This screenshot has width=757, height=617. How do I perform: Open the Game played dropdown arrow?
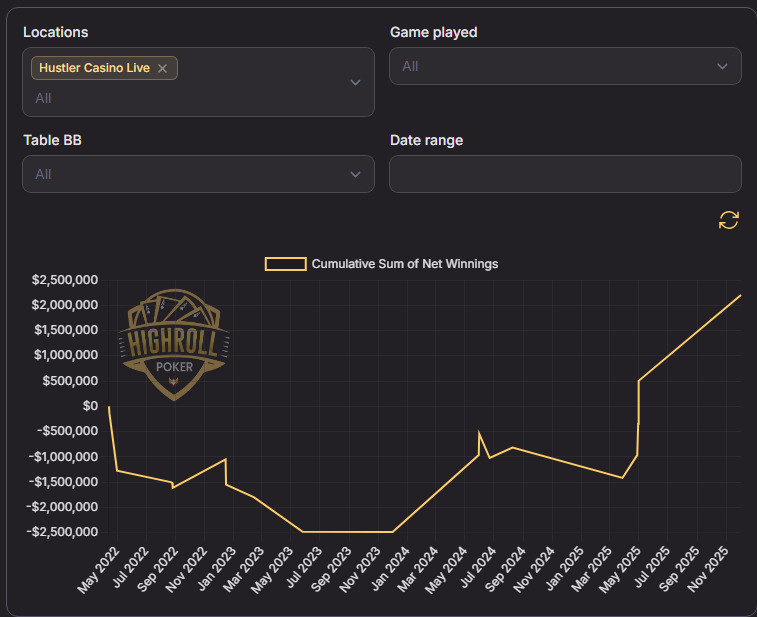coord(722,66)
